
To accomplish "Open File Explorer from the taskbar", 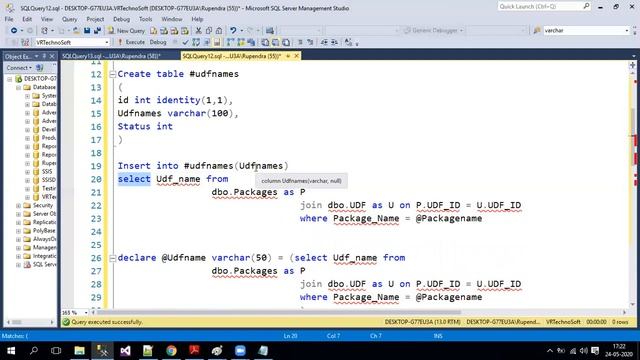I will (79, 351).
